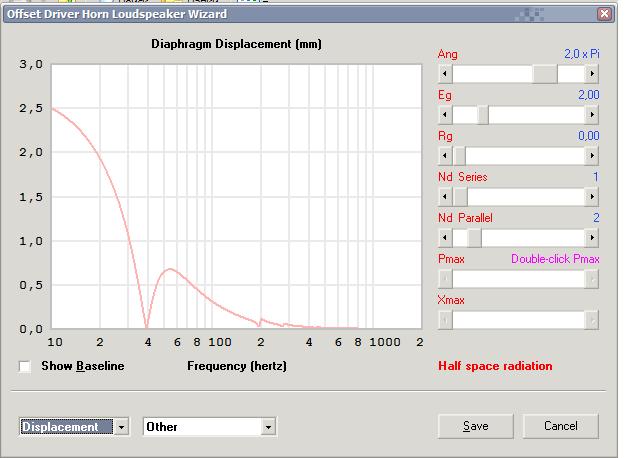This screenshot has height=458, width=640.
Task: Click Xmax scrollbar left arrow
Action: click(445, 320)
